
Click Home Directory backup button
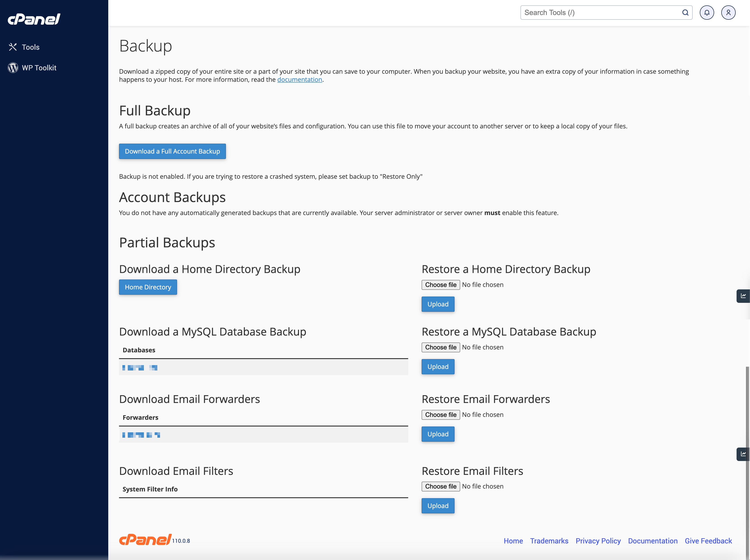coord(148,287)
